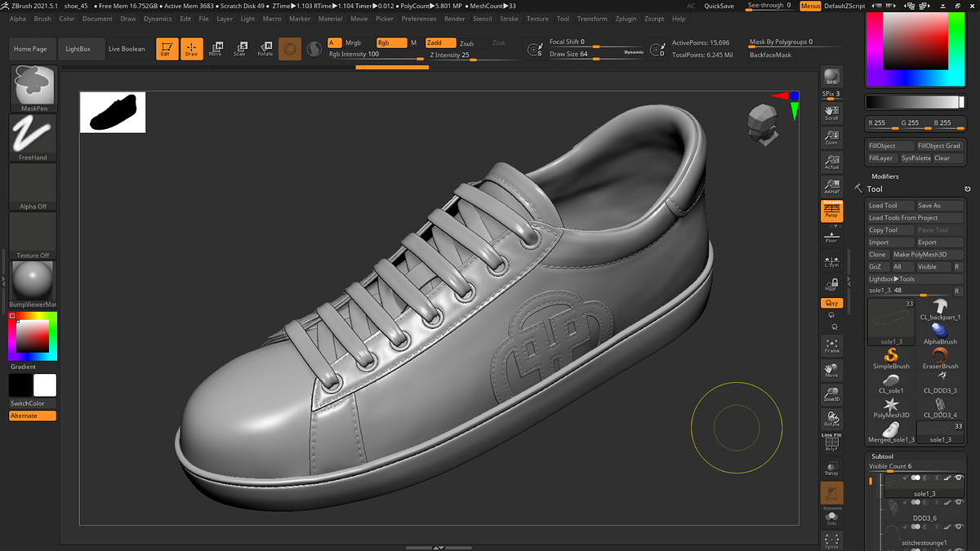Click the Load Tool button
The width and height of the screenshot is (980, 551).
[889, 206]
